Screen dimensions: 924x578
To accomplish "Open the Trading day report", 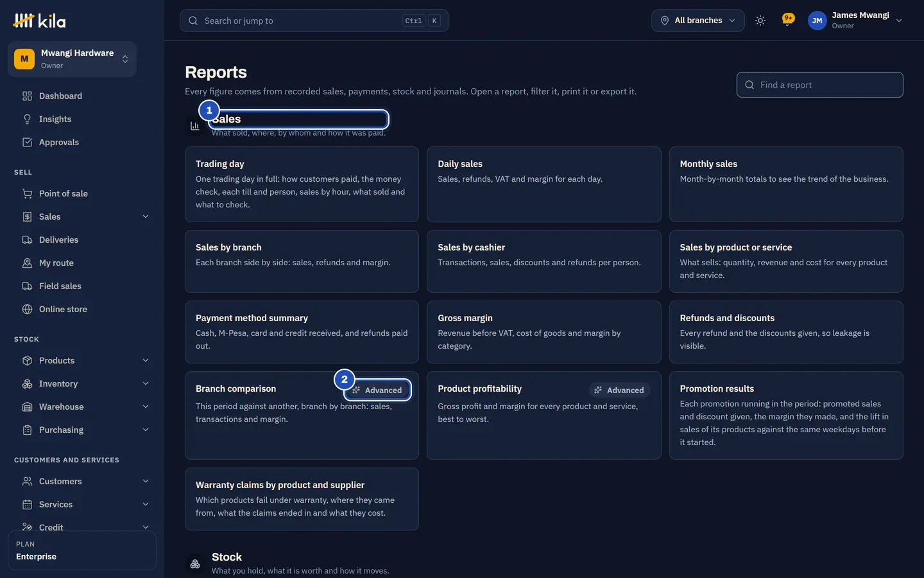I will tap(302, 184).
